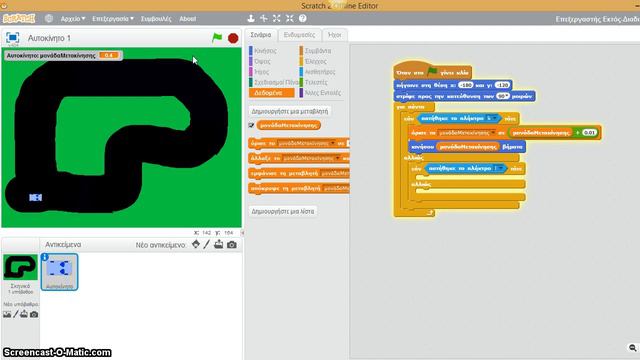640x360 pixels.
Task: Click the 'εμφάνισε τη μεταβλητή' palette block
Action: click(x=299, y=173)
